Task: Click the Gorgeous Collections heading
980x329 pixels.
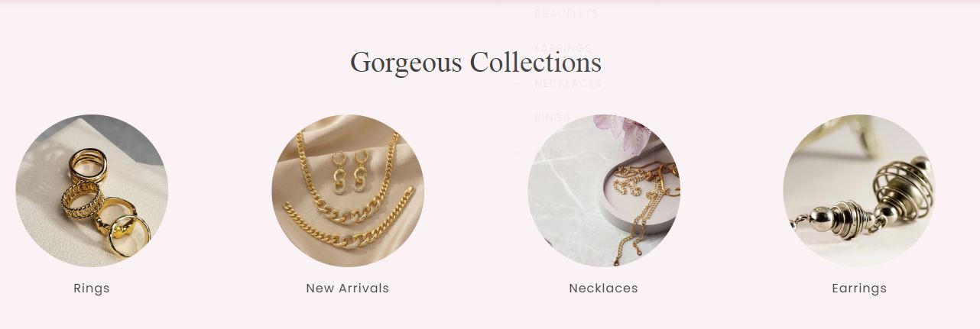Action: (475, 62)
